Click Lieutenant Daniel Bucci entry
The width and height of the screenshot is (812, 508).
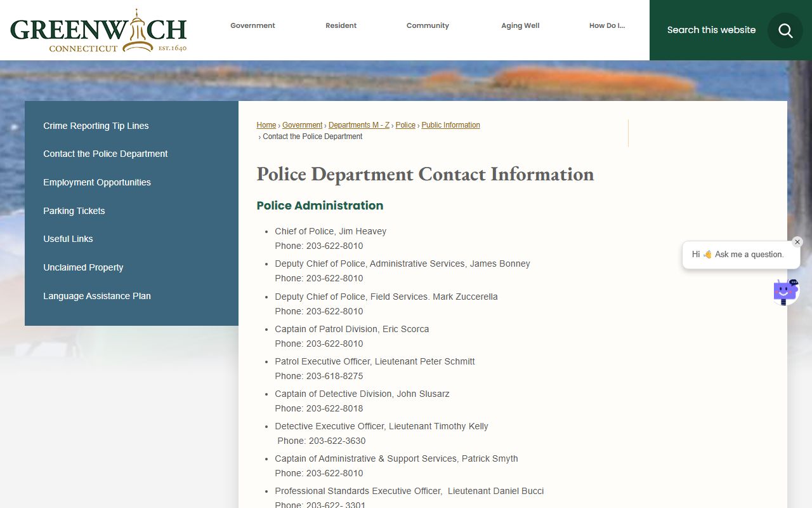point(409,491)
